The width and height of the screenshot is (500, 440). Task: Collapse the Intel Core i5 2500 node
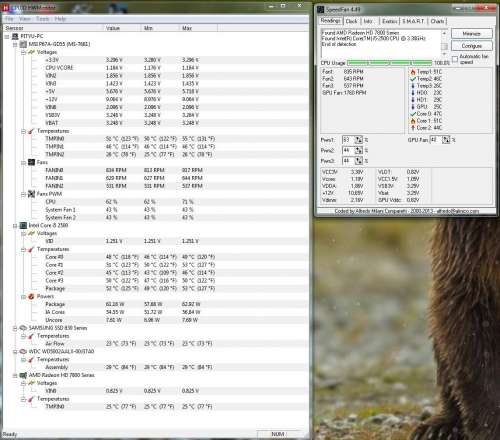click(15, 226)
